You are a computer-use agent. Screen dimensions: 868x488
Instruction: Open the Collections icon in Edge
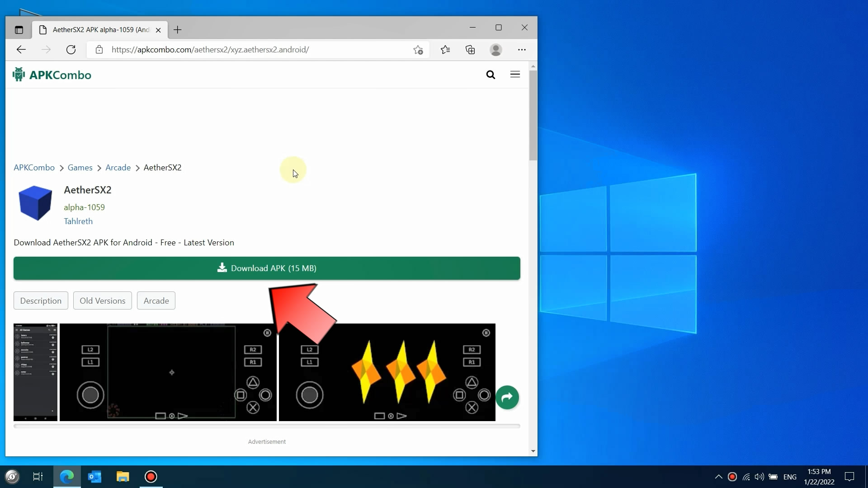[x=470, y=50]
